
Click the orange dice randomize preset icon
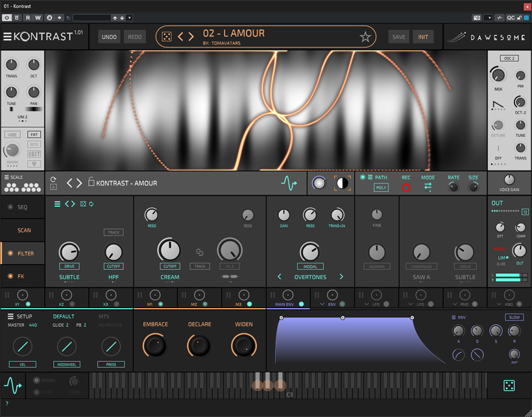[166, 37]
